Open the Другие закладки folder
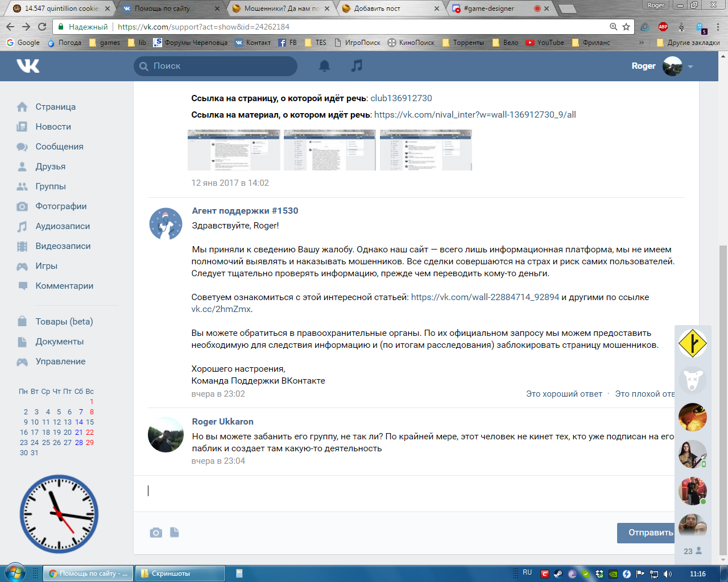The height and width of the screenshot is (582, 728). (688, 43)
